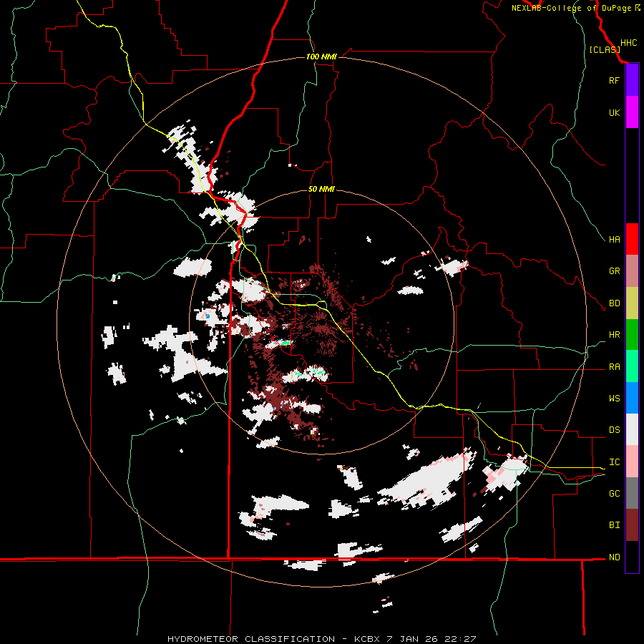Image resolution: width=644 pixels, height=644 pixels.
Task: Click the WS blue legend swatch
Action: 632,398
